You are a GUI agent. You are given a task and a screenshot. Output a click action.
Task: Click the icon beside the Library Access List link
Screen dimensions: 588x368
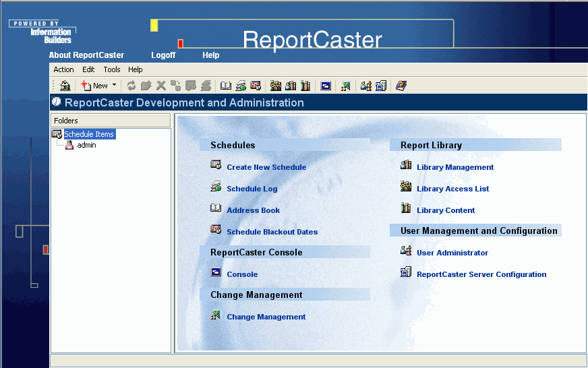coord(406,186)
